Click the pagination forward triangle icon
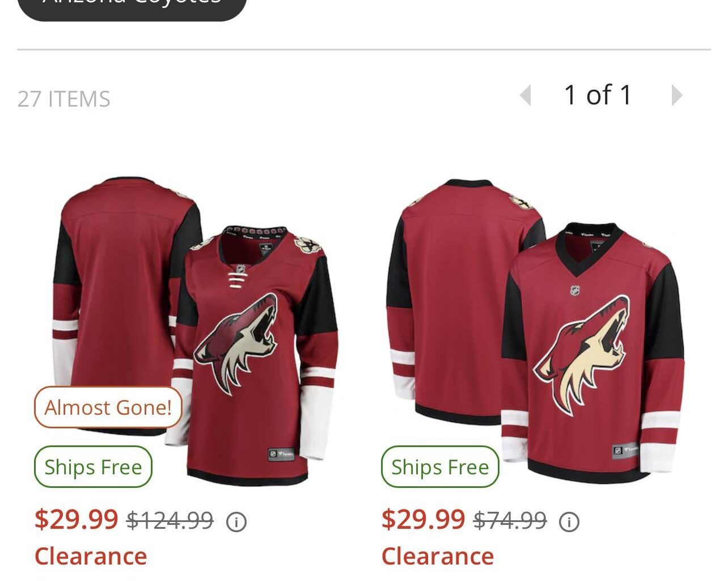Viewport: 728px width, 581px height. (677, 95)
